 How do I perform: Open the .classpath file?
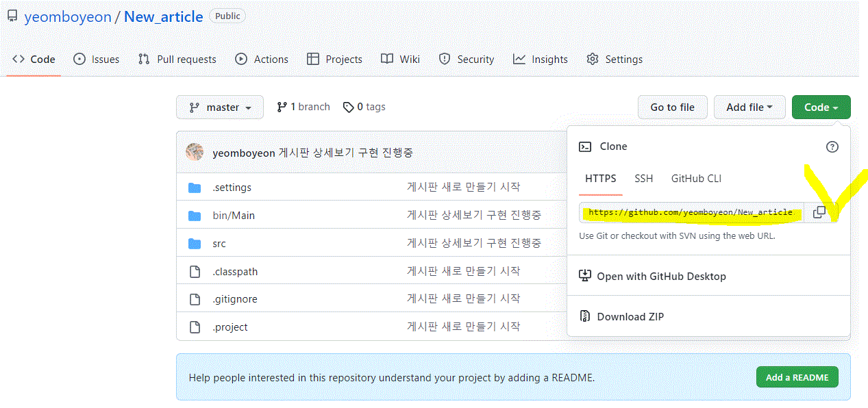pos(235,272)
